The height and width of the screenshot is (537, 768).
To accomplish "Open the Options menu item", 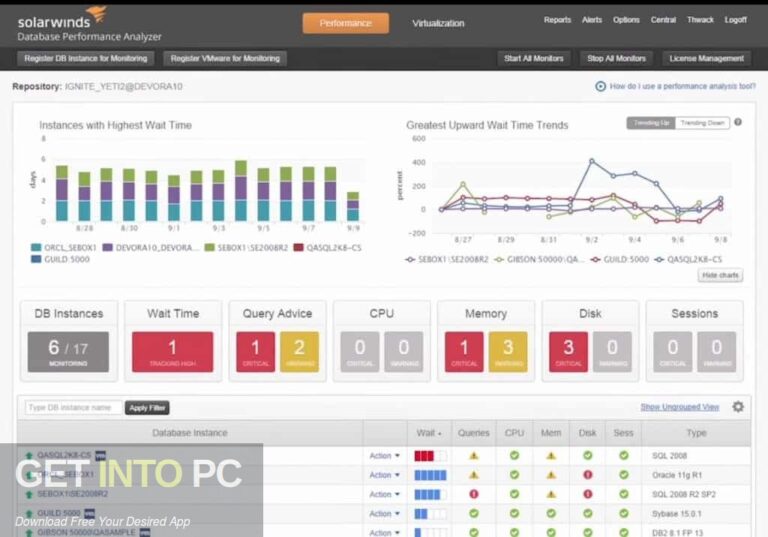I will (x=626, y=20).
